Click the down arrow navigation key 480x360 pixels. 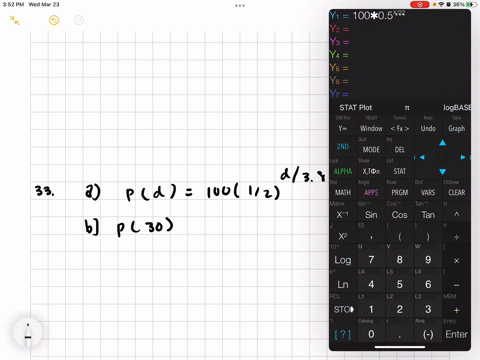442,172
